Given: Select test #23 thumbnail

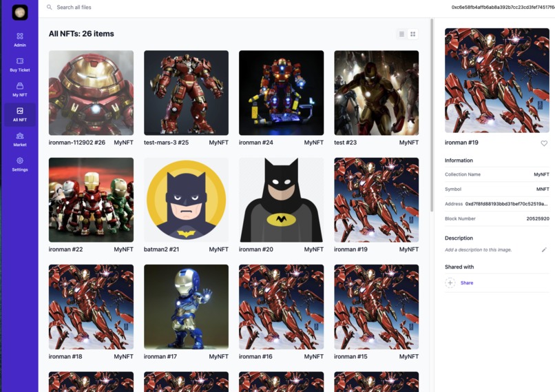Looking at the screenshot, I should tap(376, 93).
